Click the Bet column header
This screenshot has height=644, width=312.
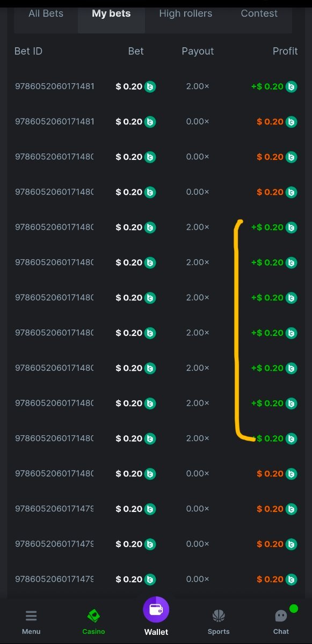[136, 51]
